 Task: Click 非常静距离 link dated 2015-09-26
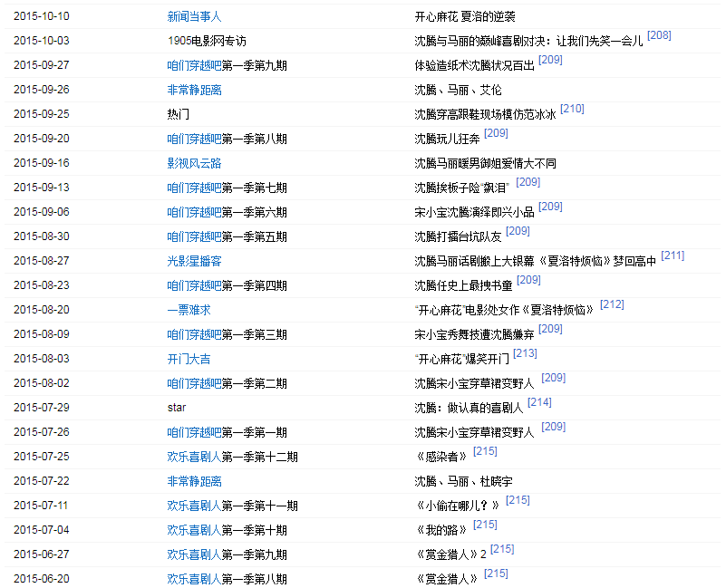coord(194,90)
